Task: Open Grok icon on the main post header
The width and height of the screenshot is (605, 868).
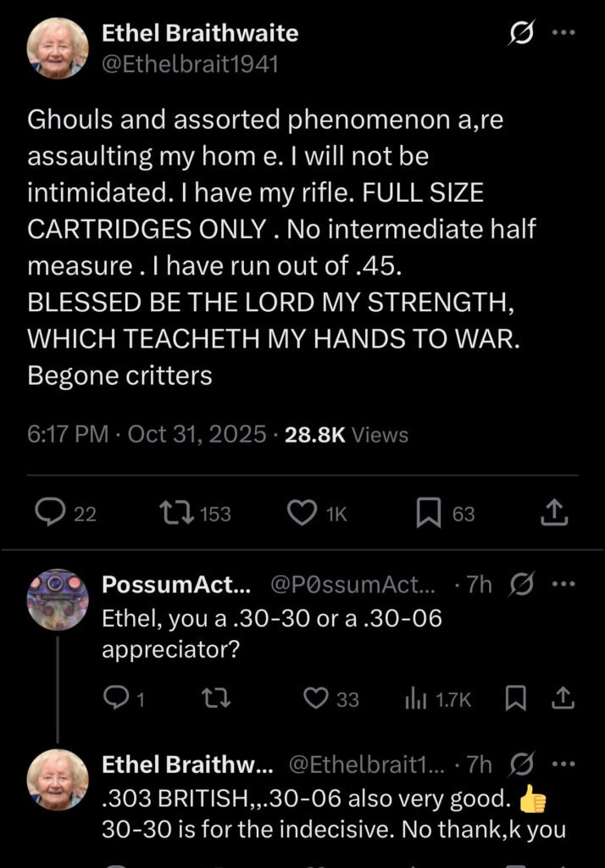Action: tap(518, 35)
